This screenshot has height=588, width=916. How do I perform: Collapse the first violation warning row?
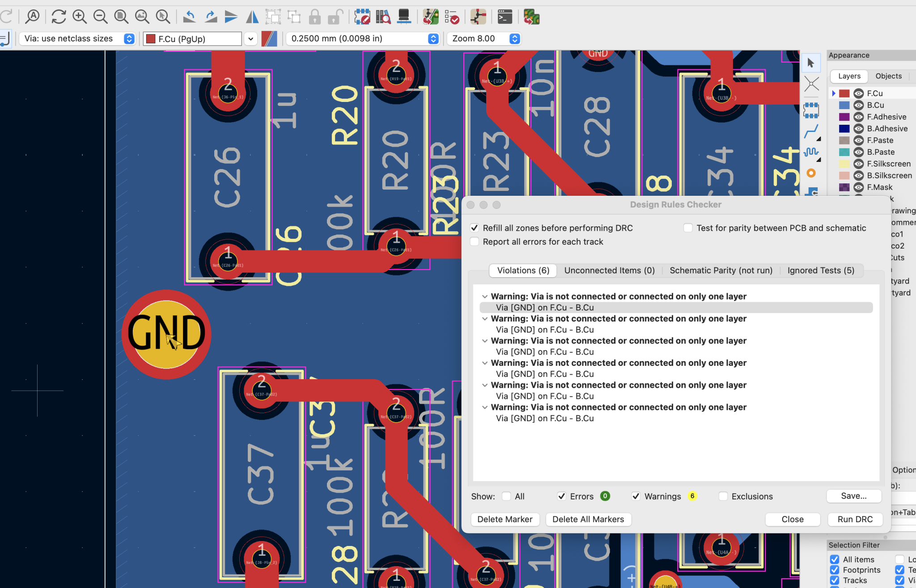(x=485, y=296)
